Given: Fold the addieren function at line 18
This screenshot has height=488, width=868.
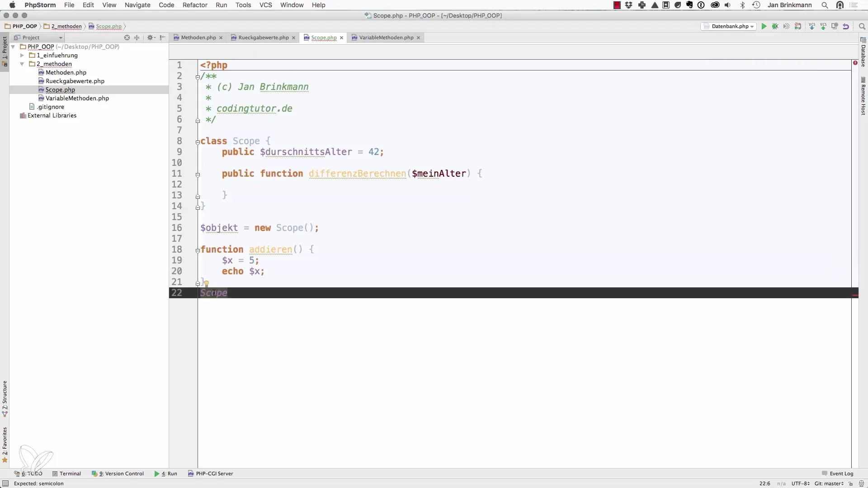Looking at the screenshot, I should tap(198, 250).
